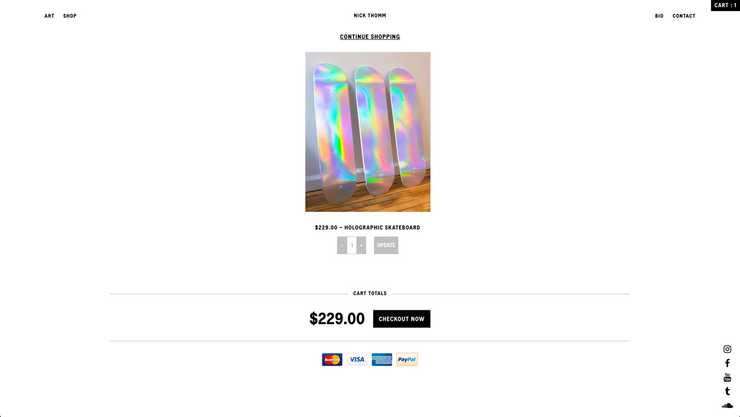This screenshot has width=740, height=417.
Task: Focus the quantity number field
Action: click(x=352, y=245)
